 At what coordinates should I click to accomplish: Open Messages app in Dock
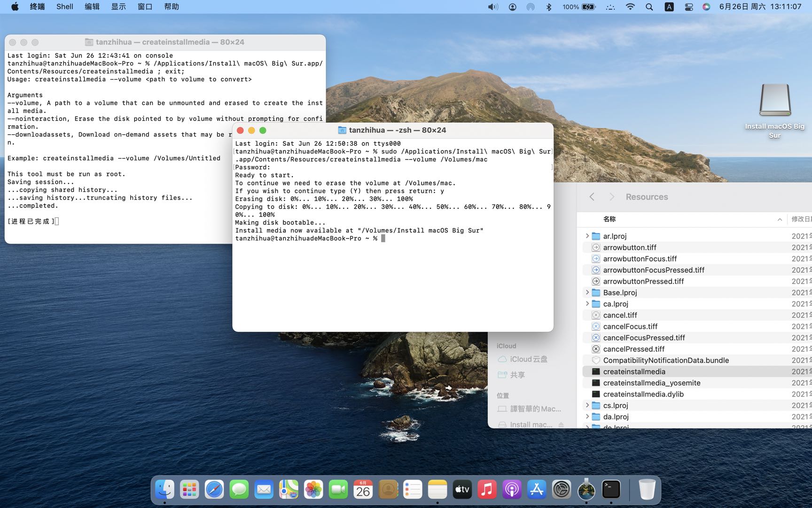tap(239, 490)
